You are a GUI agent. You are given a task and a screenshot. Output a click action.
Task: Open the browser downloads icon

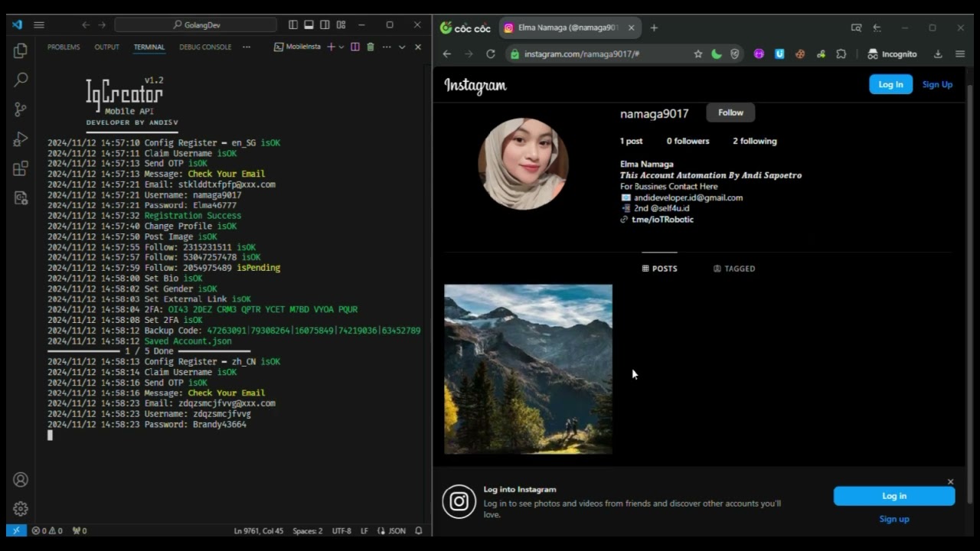938,54
